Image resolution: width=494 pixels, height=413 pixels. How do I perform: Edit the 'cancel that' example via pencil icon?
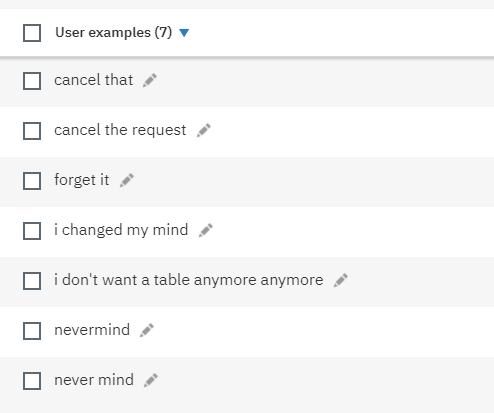[150, 80]
